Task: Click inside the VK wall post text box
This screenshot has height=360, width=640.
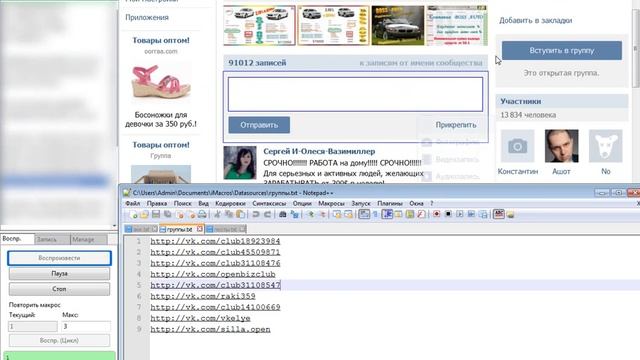Action: (x=355, y=94)
